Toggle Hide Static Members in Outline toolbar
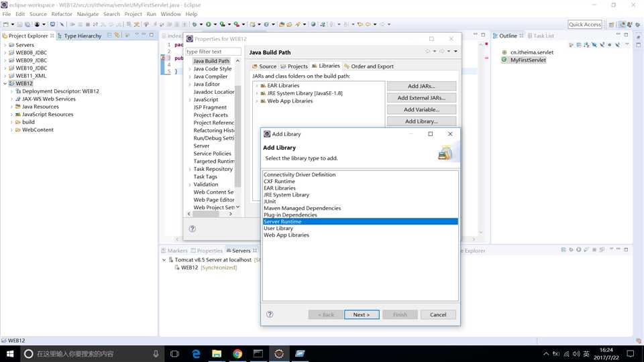 pos(602,44)
